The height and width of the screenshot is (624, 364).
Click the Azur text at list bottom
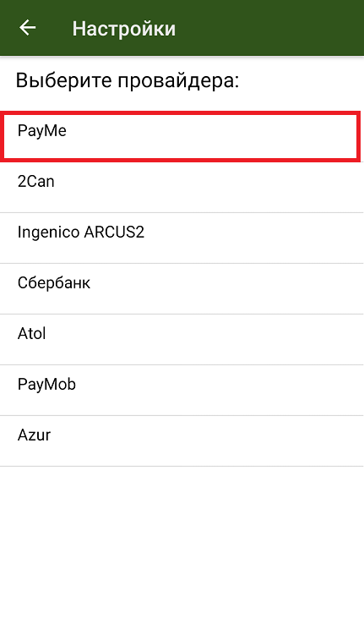34,435
